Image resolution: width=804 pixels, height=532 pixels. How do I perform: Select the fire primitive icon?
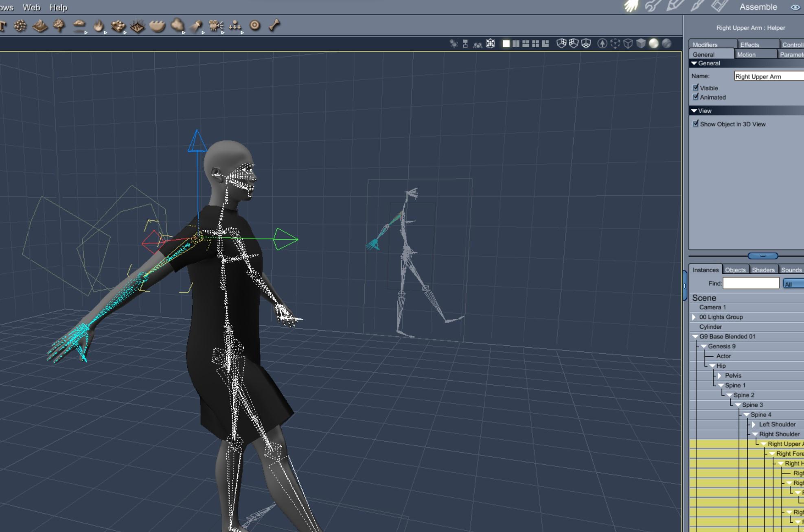pyautogui.click(x=98, y=26)
